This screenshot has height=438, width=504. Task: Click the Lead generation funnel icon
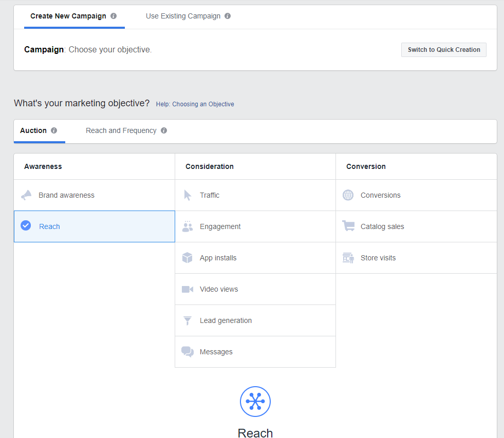pyautogui.click(x=188, y=320)
